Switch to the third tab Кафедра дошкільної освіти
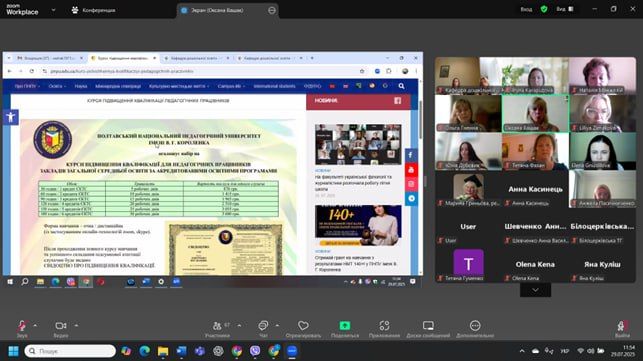 [196, 58]
